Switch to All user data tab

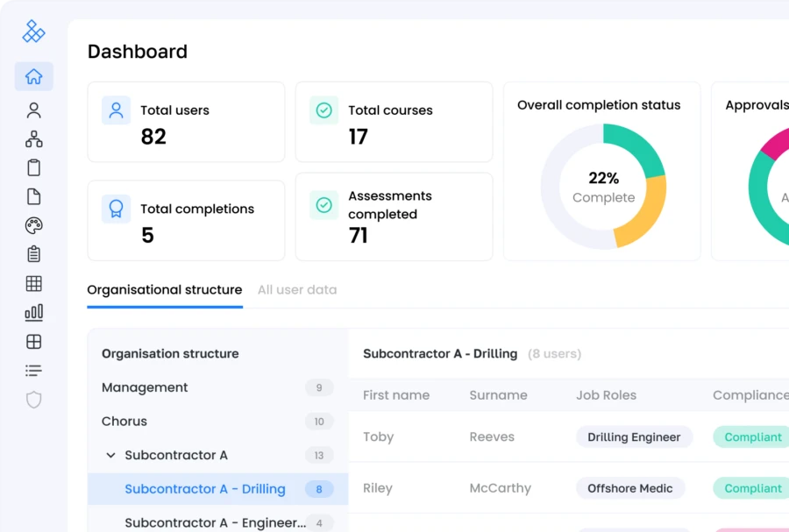[x=297, y=290]
